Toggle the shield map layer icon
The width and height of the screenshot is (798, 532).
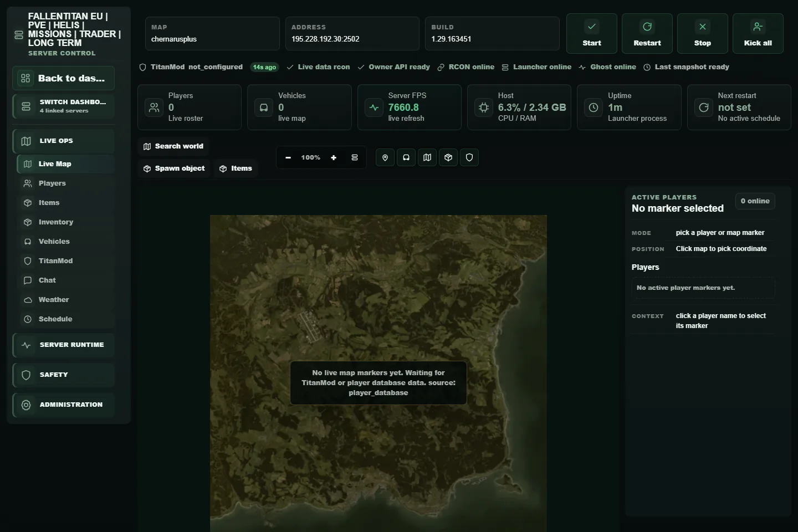coord(469,158)
